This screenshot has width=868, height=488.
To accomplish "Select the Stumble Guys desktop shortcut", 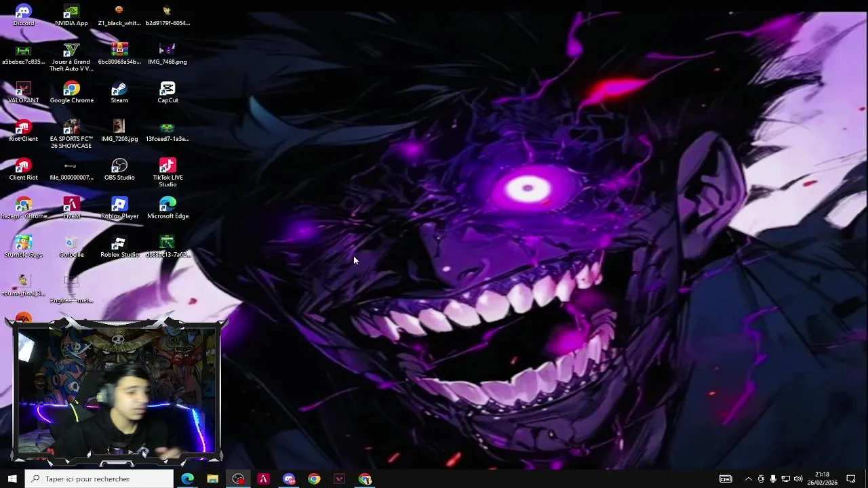I will (24, 247).
